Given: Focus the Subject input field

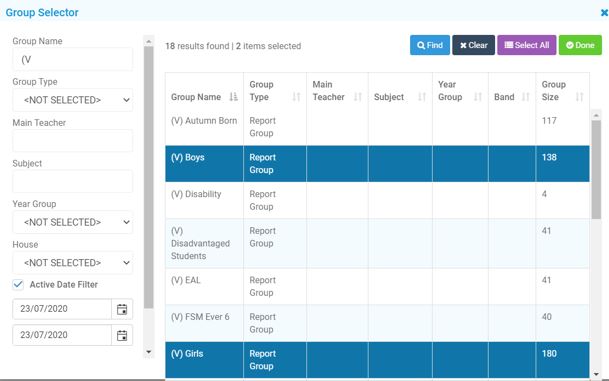Looking at the screenshot, I should [73, 181].
